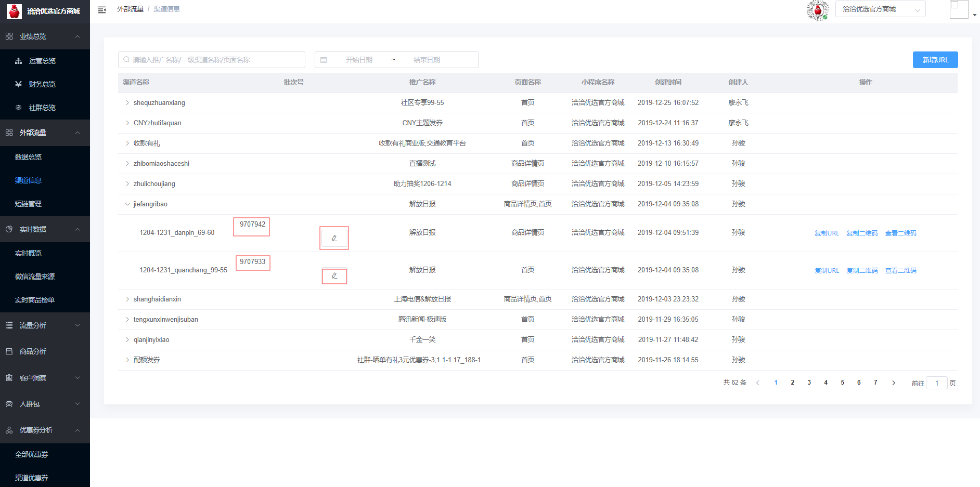
Task: Click the 新增URL button
Action: coord(935,60)
